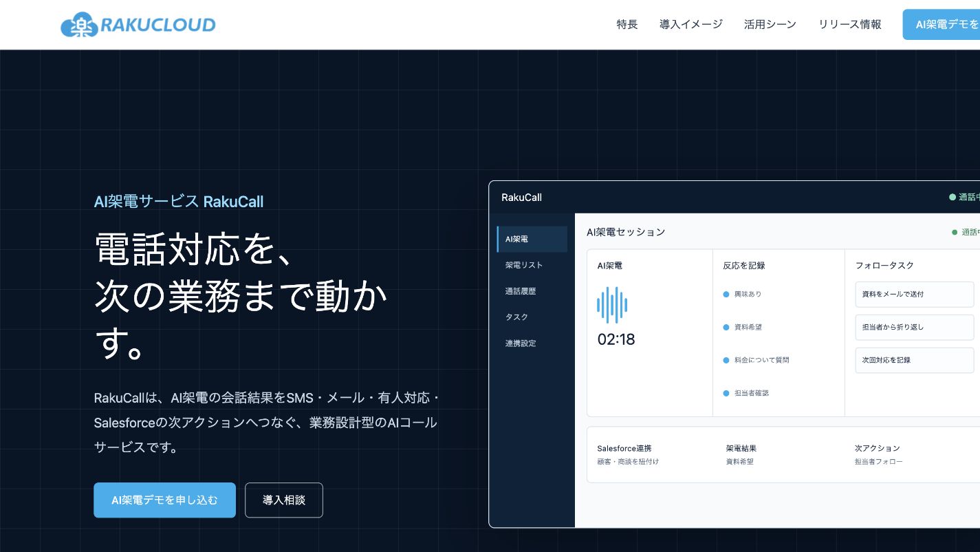
Task: Select 料金について質問 reaction text
Action: point(762,361)
